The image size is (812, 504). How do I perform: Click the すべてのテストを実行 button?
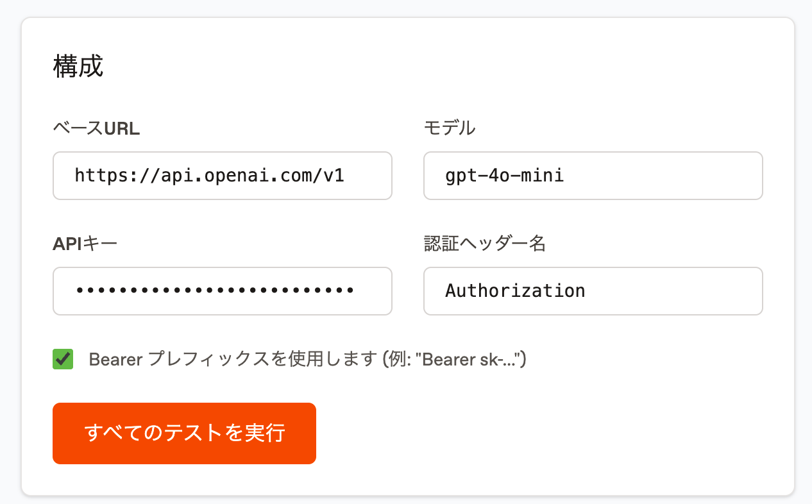[x=184, y=433]
